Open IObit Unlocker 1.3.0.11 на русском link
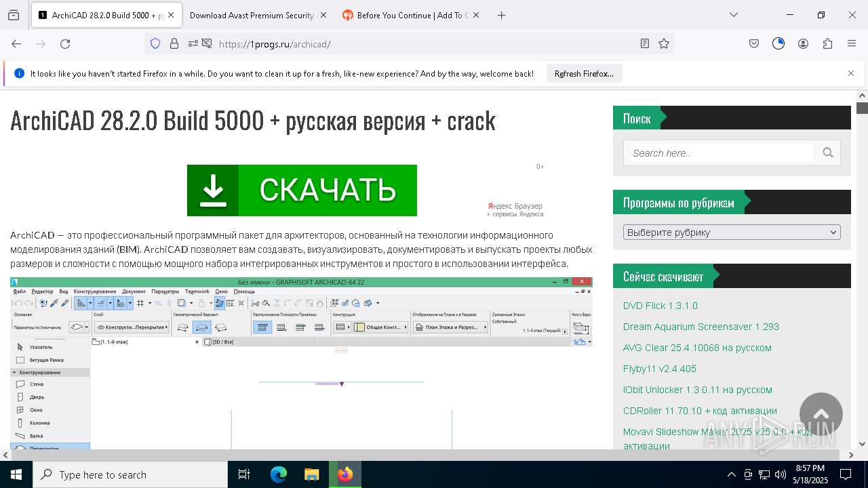Image resolution: width=868 pixels, height=488 pixels. pyautogui.click(x=698, y=390)
